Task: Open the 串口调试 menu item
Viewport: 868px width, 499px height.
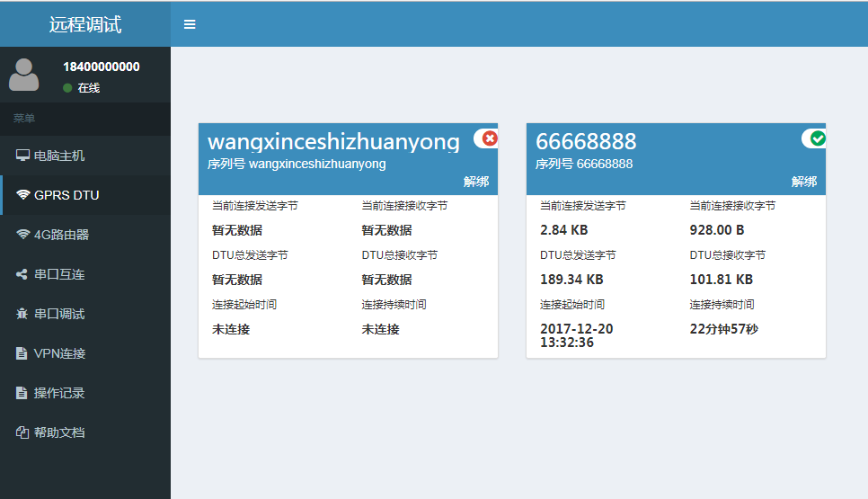Action: click(x=59, y=314)
